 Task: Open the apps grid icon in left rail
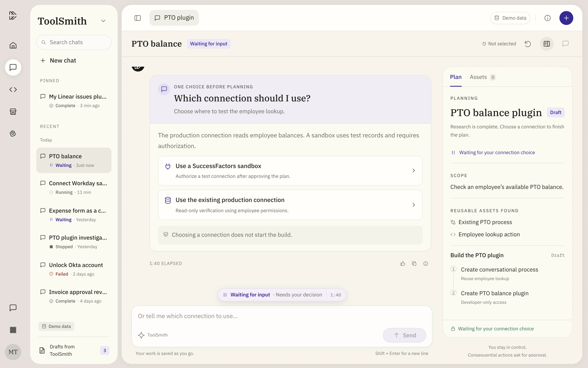pyautogui.click(x=13, y=330)
